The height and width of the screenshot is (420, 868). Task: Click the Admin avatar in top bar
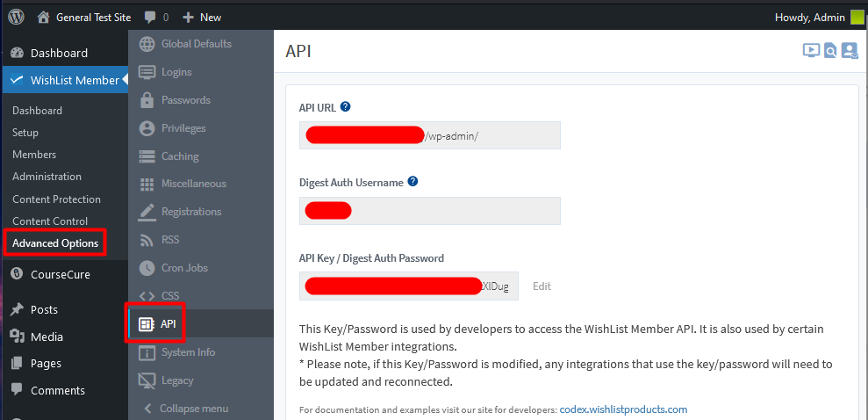857,18
